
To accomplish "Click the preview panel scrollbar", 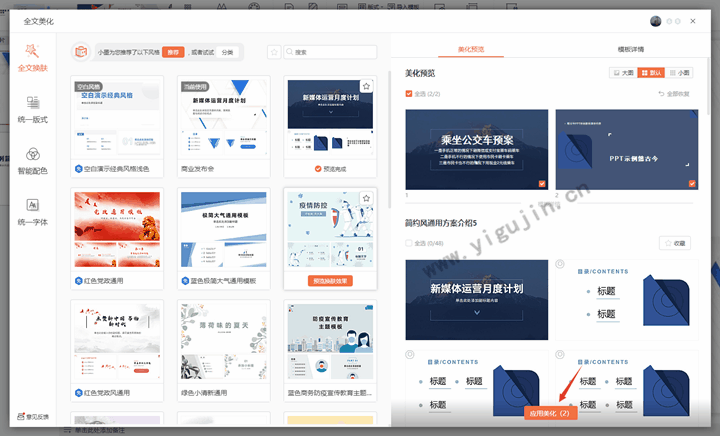I will 708,87.
